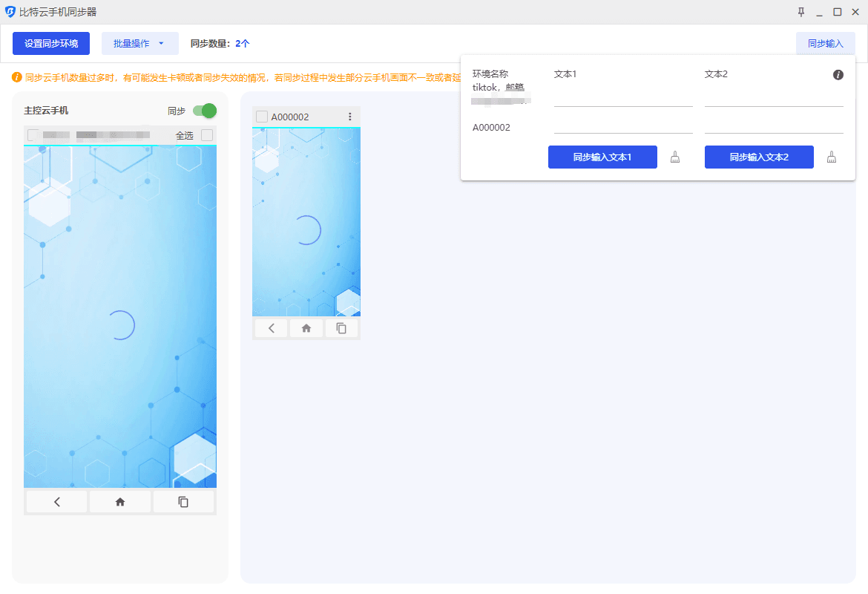
Task: Tap recent apps icon under A000002 phone
Action: tap(341, 328)
